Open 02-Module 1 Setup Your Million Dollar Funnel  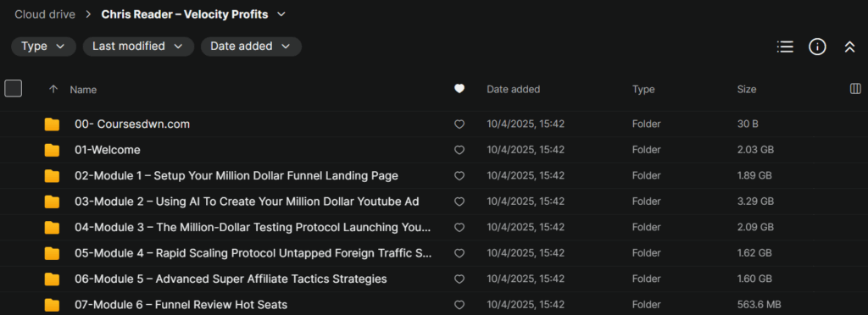(x=236, y=176)
